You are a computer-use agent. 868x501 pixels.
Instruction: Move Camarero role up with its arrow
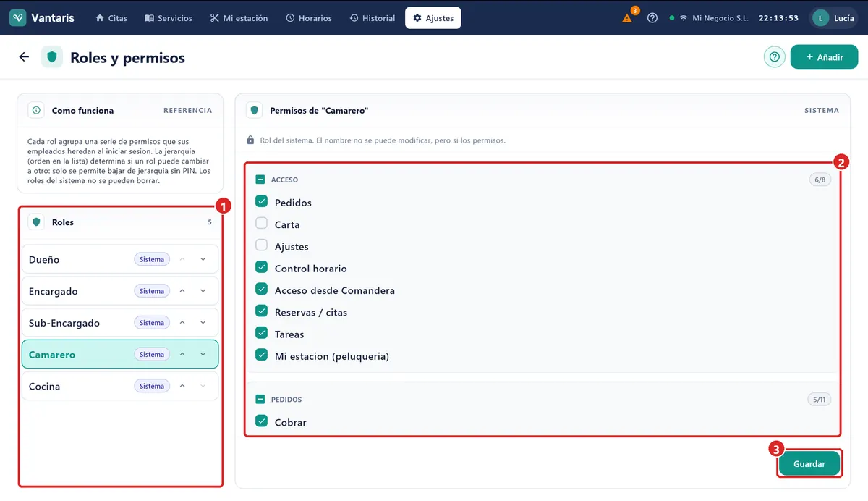(182, 355)
